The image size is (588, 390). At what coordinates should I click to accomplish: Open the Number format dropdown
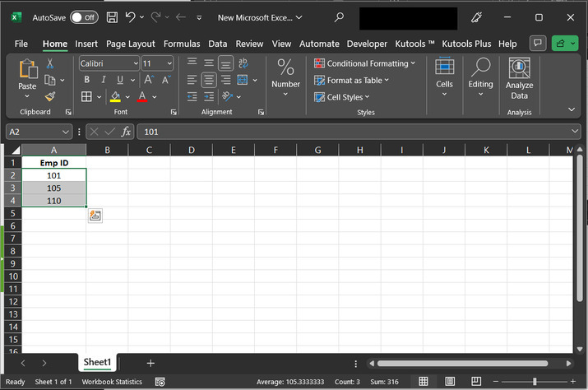click(x=285, y=78)
